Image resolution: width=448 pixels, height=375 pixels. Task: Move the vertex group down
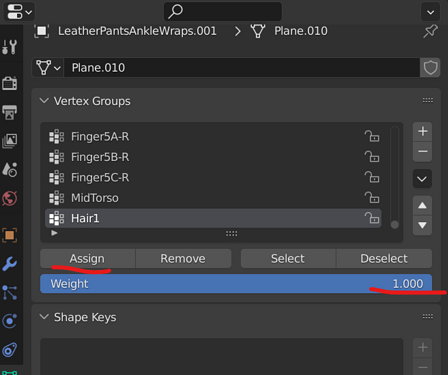pos(422,225)
